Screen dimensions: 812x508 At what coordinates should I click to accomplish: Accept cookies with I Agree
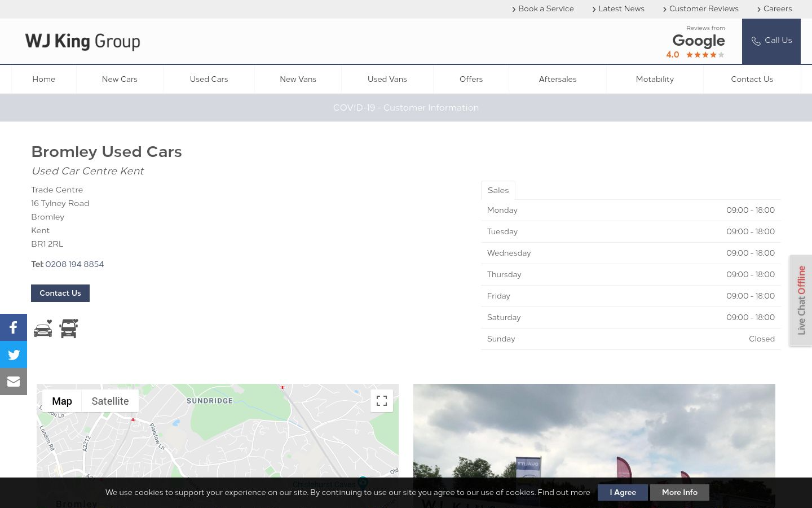click(x=623, y=492)
